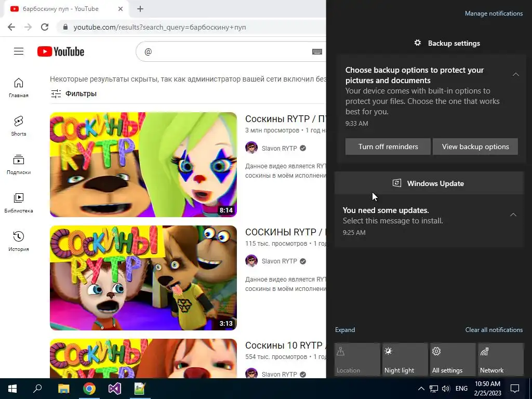Viewport: 532px width, 399px height.
Task: Open File Explorer from the taskbar
Action: tap(64, 389)
